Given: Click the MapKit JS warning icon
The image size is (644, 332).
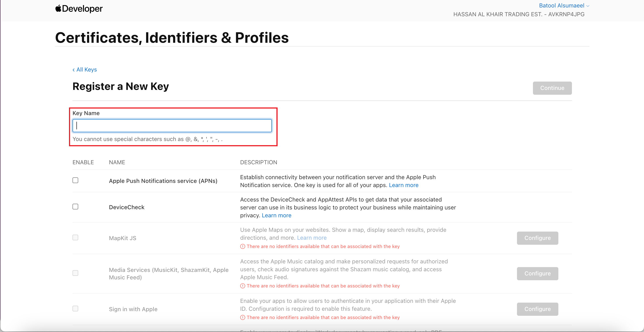Looking at the screenshot, I should click(242, 246).
